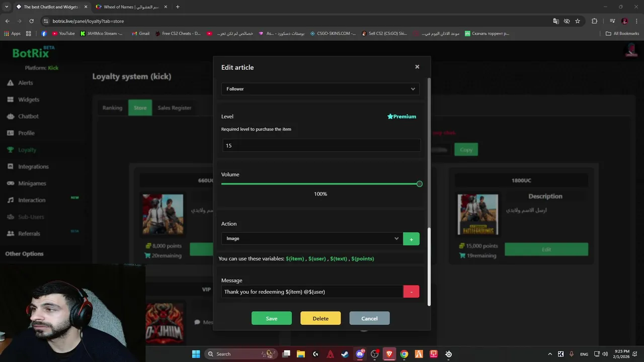Switch to the Wheel of Names browser tab

131,7
